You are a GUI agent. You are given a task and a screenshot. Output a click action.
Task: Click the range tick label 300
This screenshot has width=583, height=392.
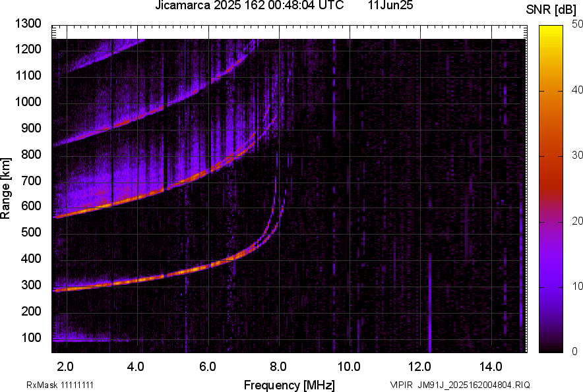(31, 285)
